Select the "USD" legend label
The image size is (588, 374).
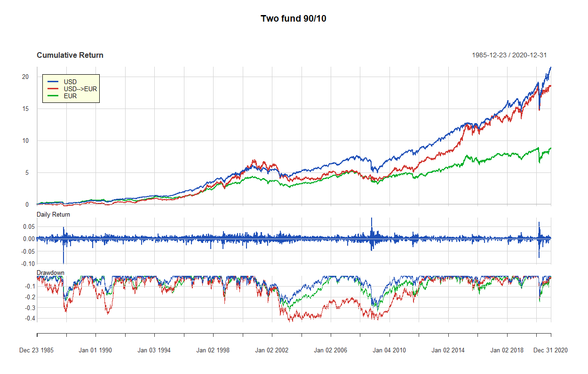coord(70,82)
